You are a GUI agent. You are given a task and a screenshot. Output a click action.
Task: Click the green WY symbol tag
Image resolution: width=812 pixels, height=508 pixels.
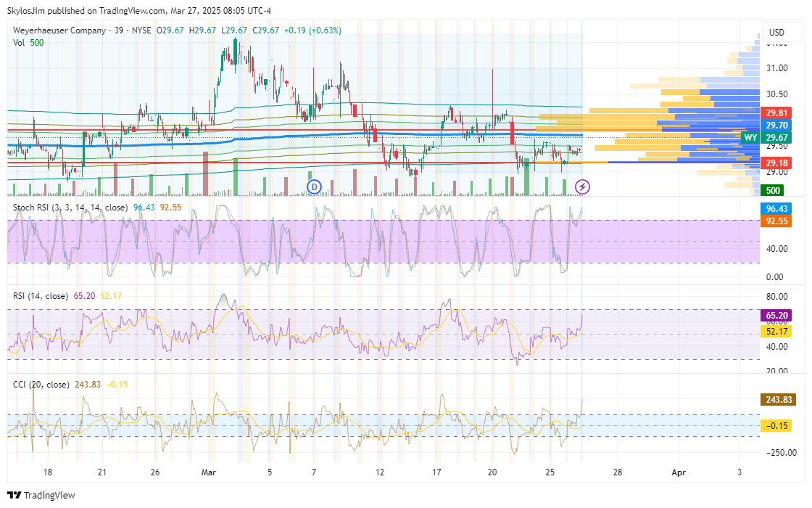(x=750, y=137)
